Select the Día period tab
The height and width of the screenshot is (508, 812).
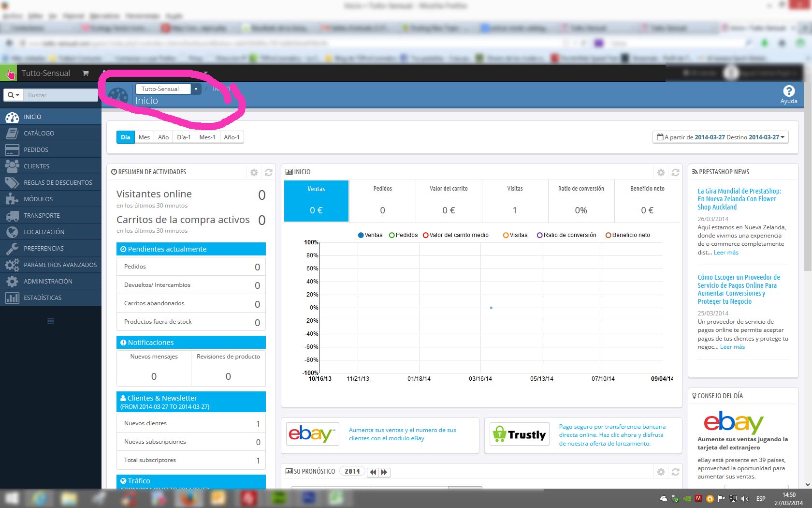[126, 137]
